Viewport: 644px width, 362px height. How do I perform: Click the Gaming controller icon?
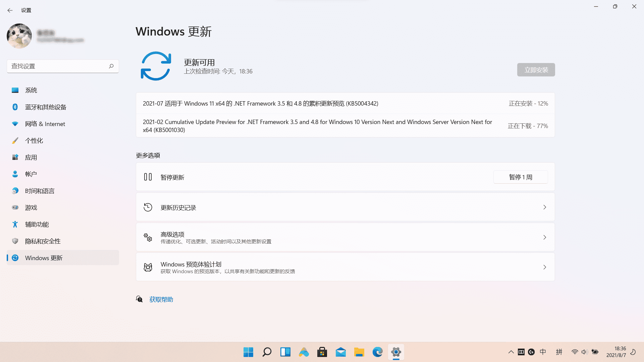click(x=15, y=207)
